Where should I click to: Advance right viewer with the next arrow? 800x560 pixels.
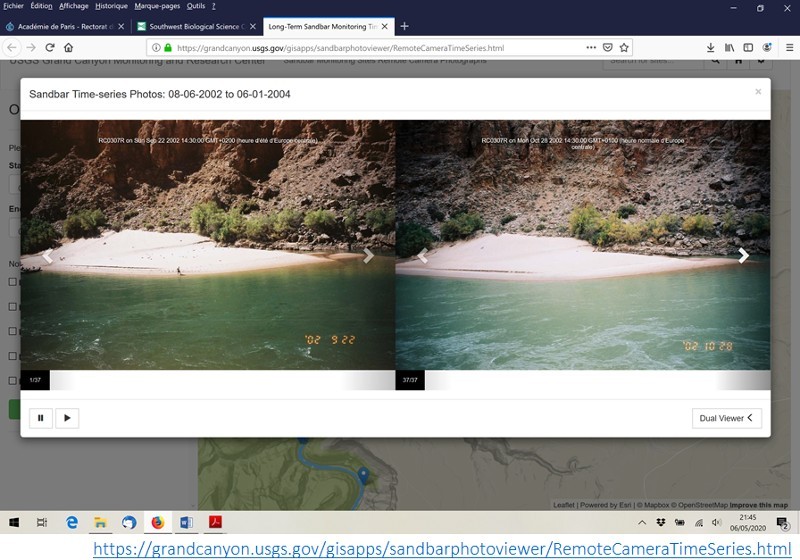tap(743, 256)
